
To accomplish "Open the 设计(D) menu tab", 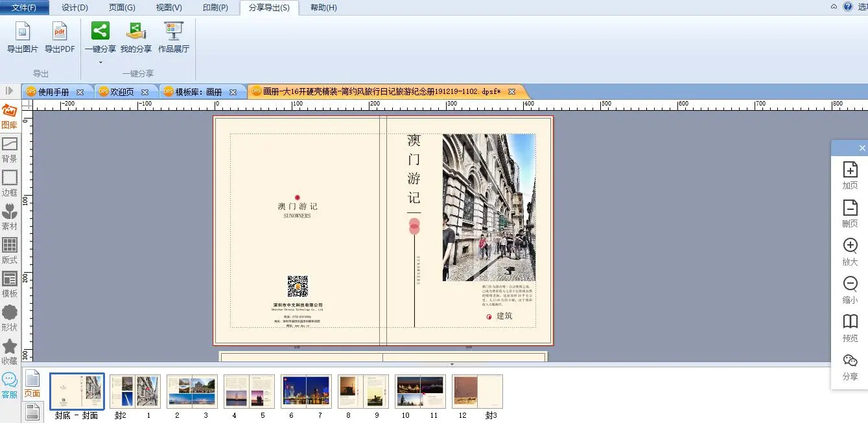I will coord(75,8).
